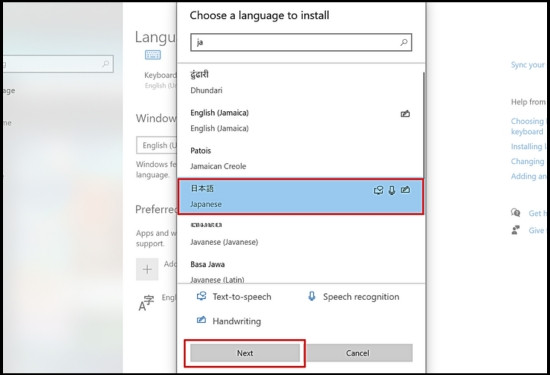
Task: Click the Handwriting legend icon
Action: click(x=201, y=320)
